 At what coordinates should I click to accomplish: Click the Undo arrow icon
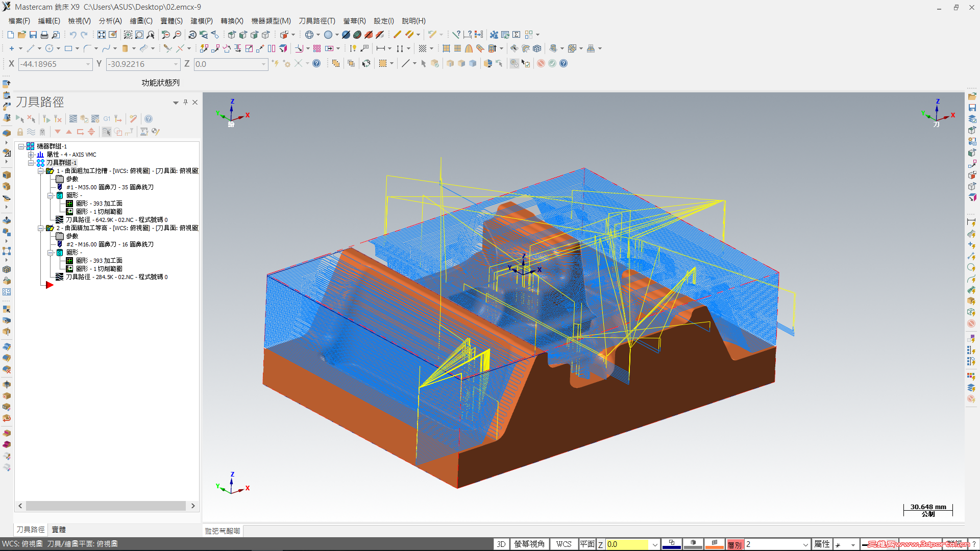(73, 35)
